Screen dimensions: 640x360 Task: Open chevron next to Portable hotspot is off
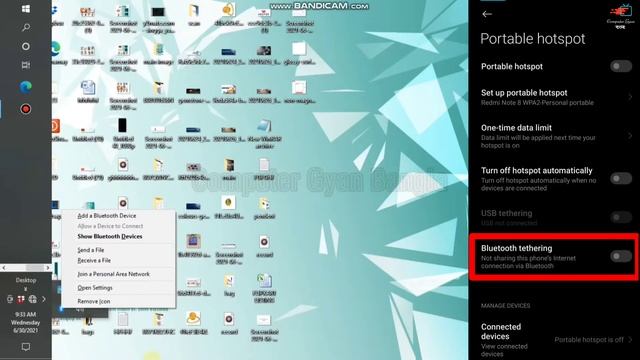pos(631,340)
